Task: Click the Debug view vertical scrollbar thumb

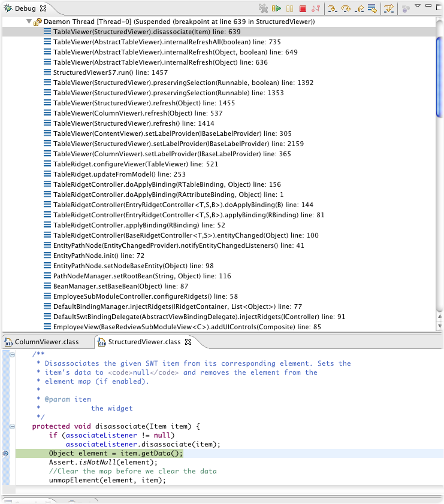Action: click(440, 77)
